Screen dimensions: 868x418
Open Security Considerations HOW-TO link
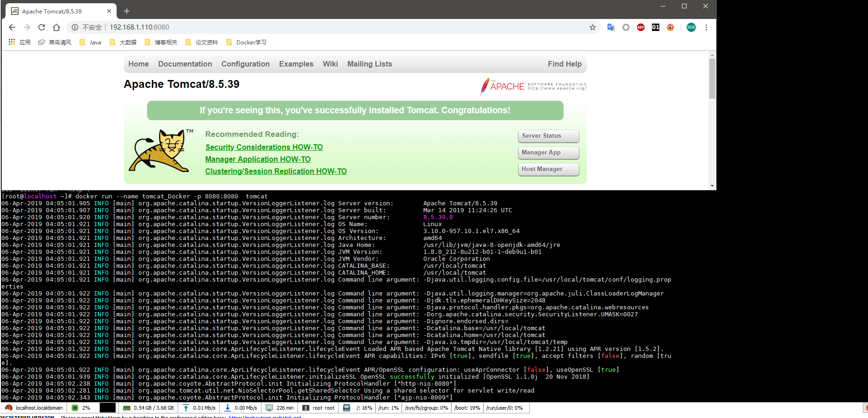(x=264, y=147)
